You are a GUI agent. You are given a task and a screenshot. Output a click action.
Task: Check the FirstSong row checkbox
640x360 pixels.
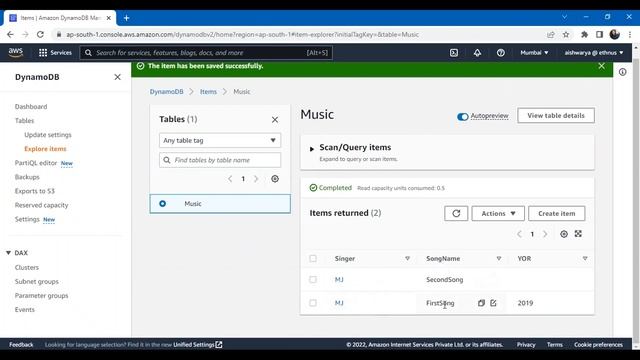(313, 303)
